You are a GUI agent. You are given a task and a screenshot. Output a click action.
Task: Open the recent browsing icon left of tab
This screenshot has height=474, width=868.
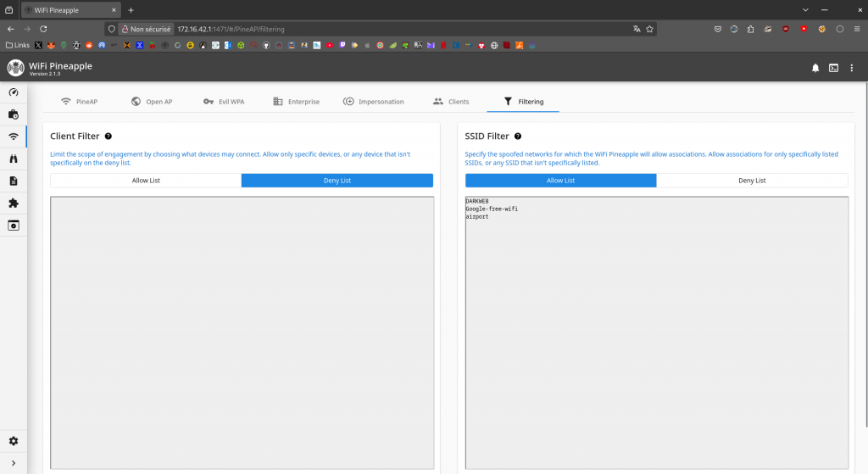pos(8,10)
